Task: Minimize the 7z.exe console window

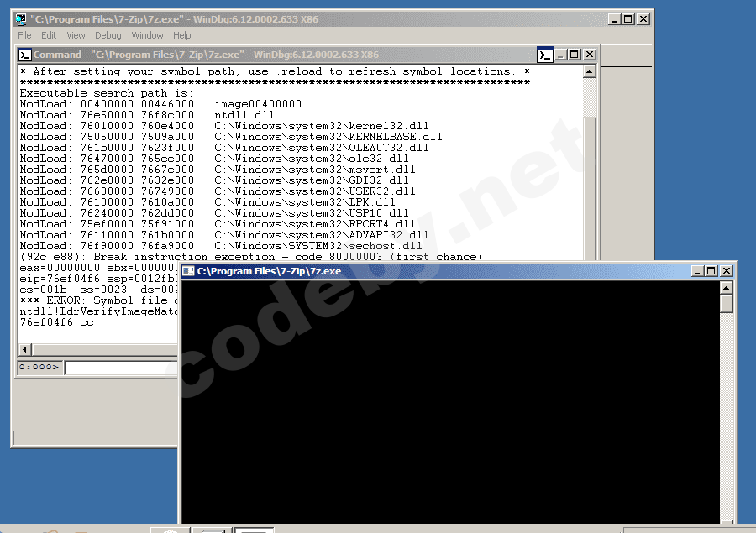Action: [696, 271]
